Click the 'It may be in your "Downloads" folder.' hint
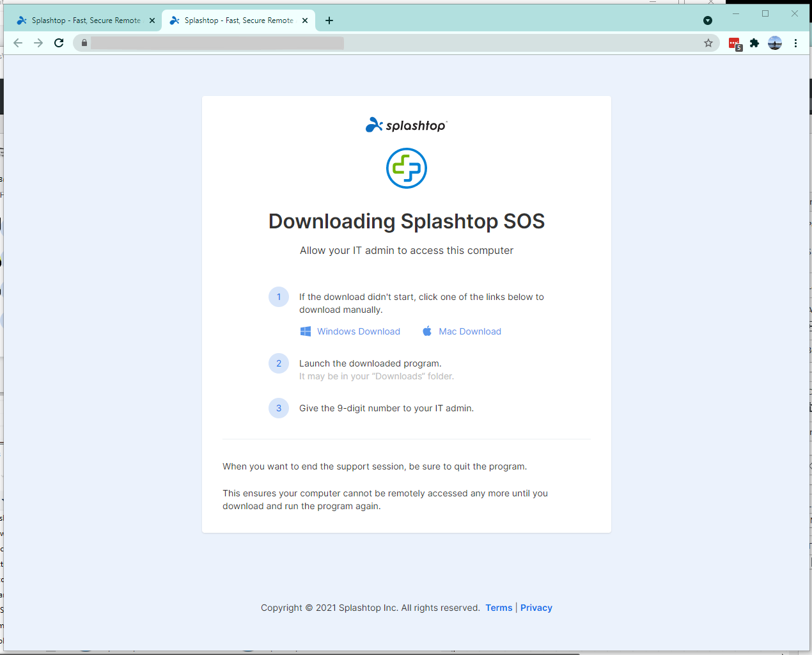The image size is (812, 655). point(377,376)
